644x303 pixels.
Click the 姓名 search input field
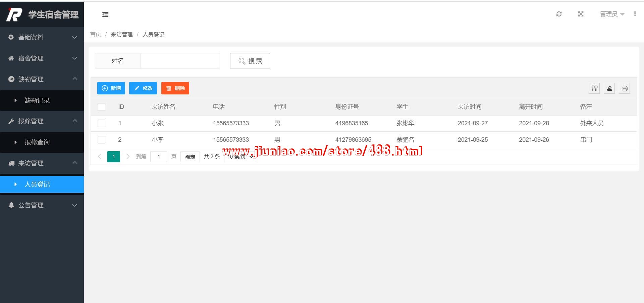coord(180,61)
